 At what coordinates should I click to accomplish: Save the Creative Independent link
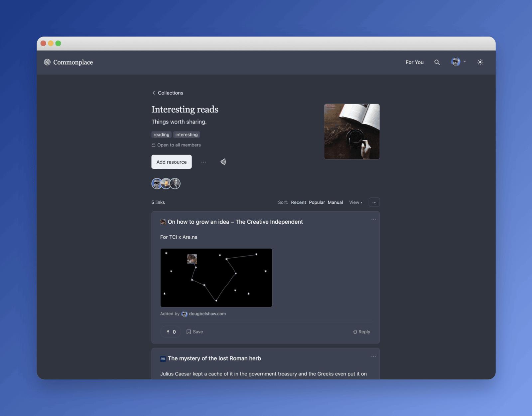(x=195, y=331)
